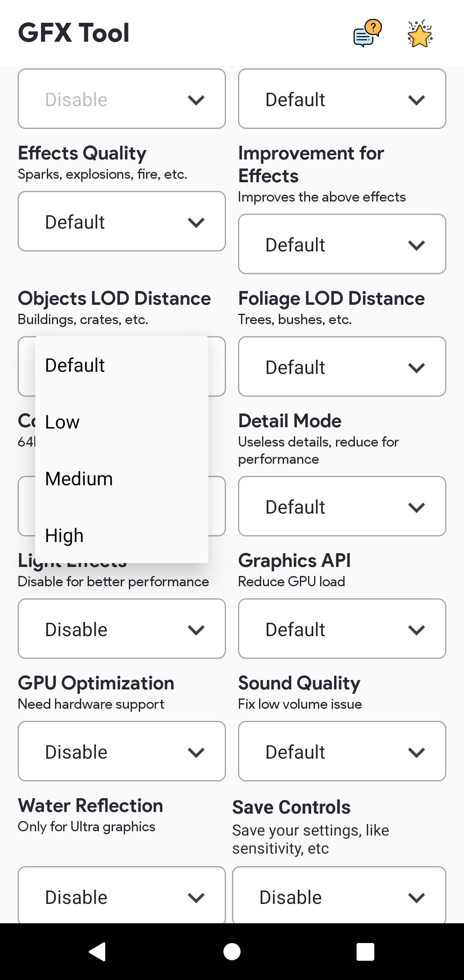
Task: Open the Light Effects dropdown
Action: point(122,629)
